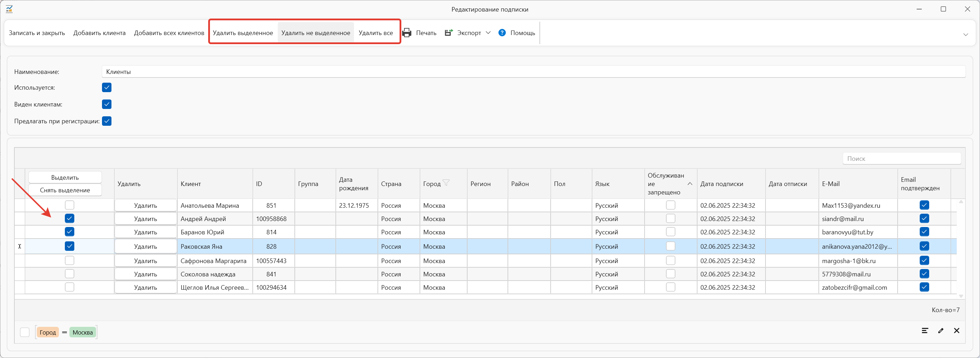Click the sort arrow on Обслуживание запрещено column

[x=690, y=184]
